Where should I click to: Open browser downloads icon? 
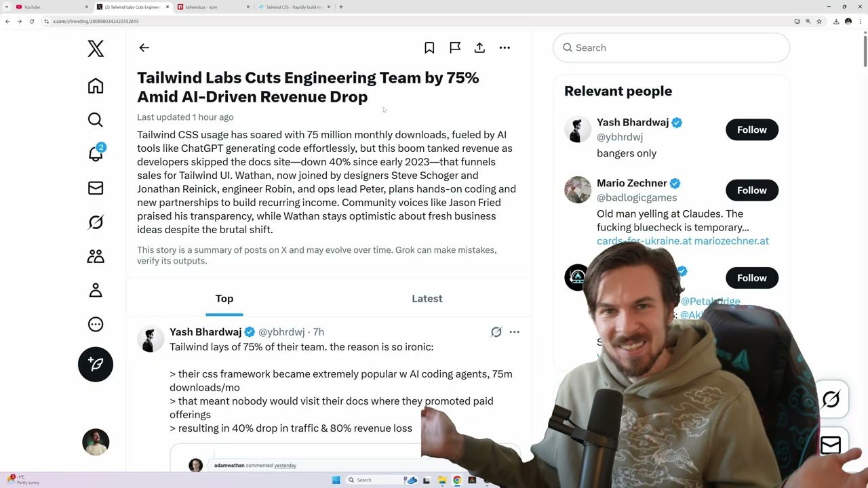point(837,21)
